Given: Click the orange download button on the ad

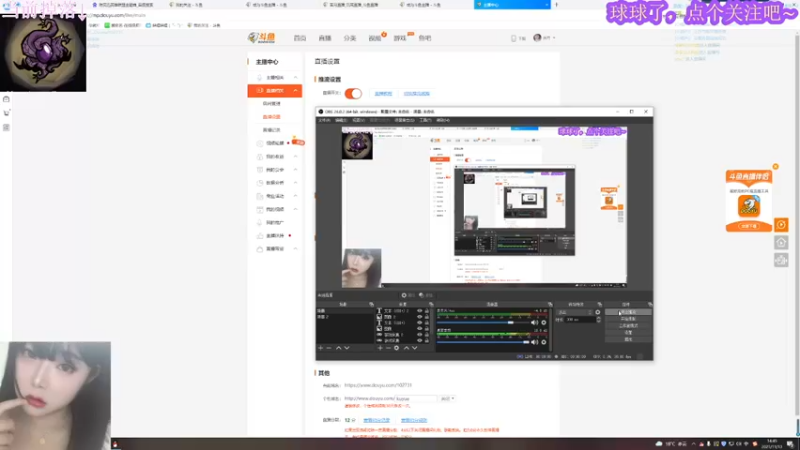Looking at the screenshot, I should pyautogui.click(x=749, y=226).
